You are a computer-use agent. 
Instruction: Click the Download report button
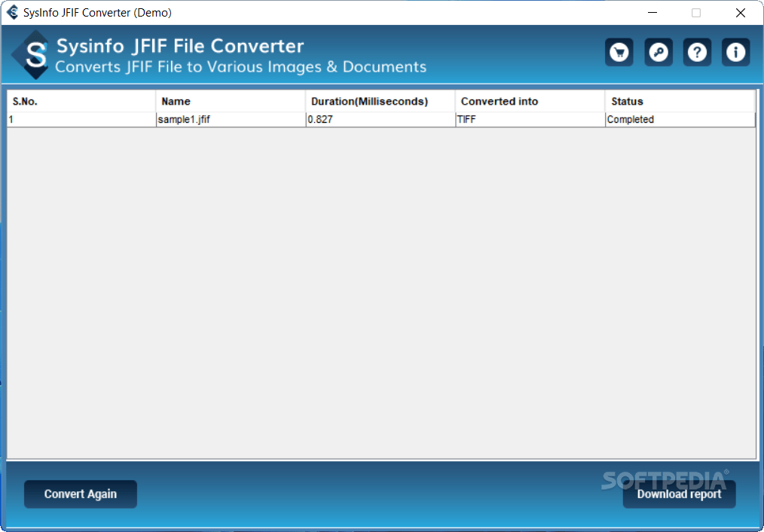pos(679,494)
